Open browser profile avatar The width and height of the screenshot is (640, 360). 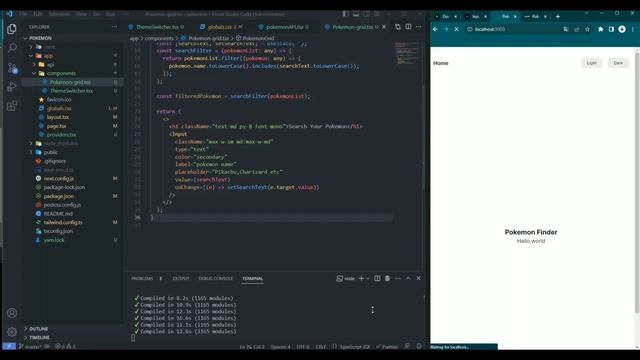pyautogui.click(x=622, y=29)
